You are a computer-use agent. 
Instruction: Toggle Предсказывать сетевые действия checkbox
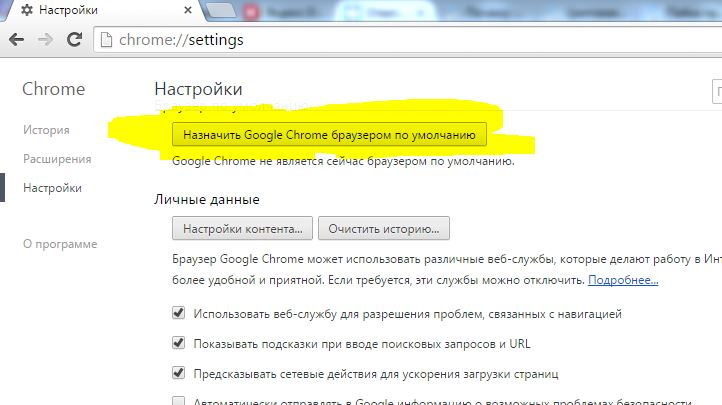coord(178,373)
